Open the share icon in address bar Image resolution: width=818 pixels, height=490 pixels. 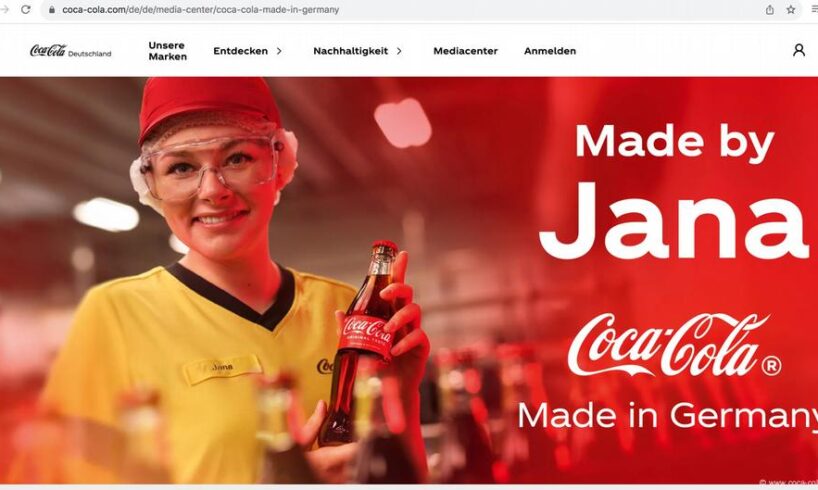pos(769,9)
